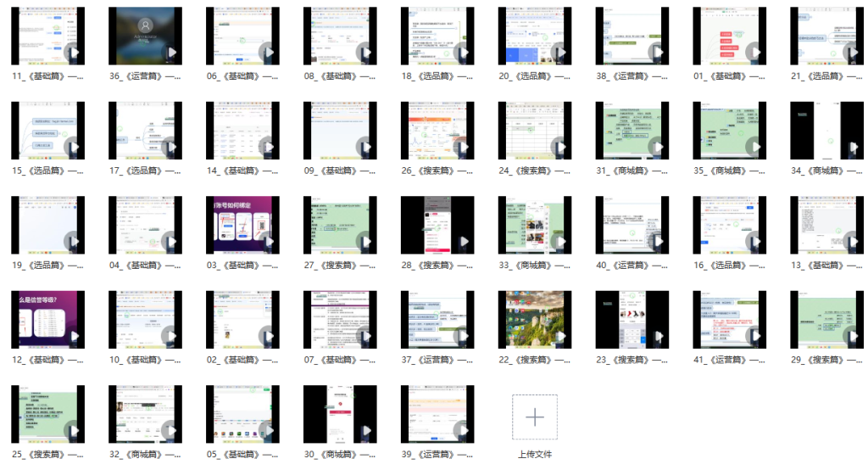Click the play icon on video 34_《商城篇》
Viewport: 868px width, 470px height.
854,148
